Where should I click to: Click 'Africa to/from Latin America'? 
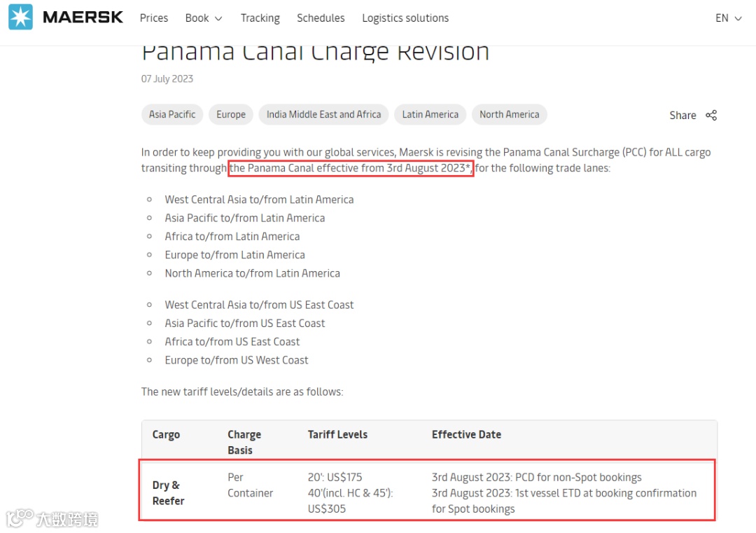[x=232, y=236]
